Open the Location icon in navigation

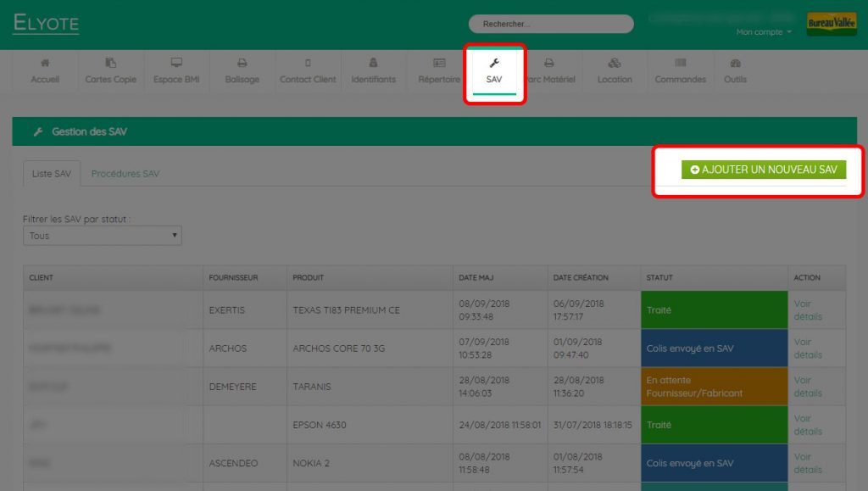coord(615,63)
